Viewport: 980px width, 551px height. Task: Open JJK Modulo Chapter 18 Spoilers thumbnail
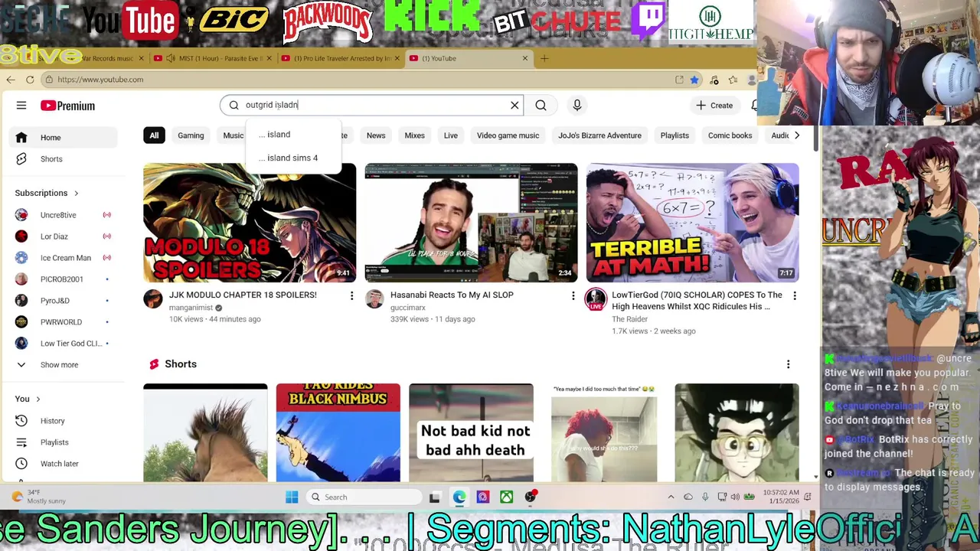(250, 223)
